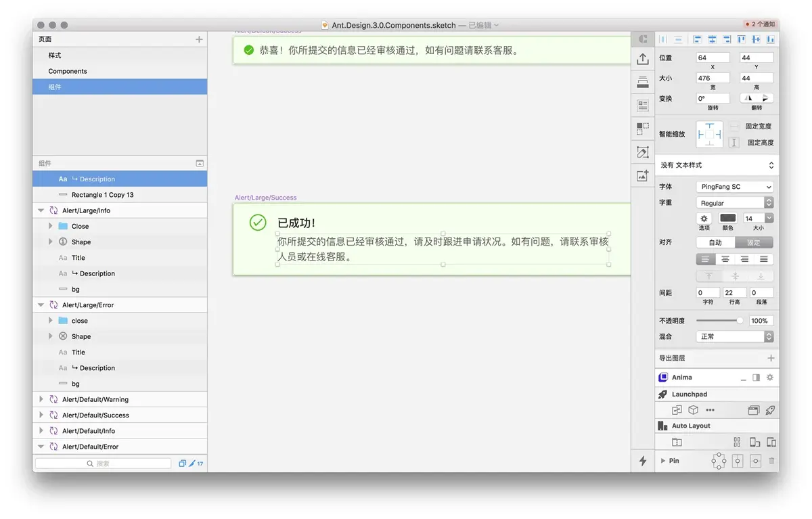Toggle fixed height constraint
This screenshot has width=812, height=519.
click(734, 143)
